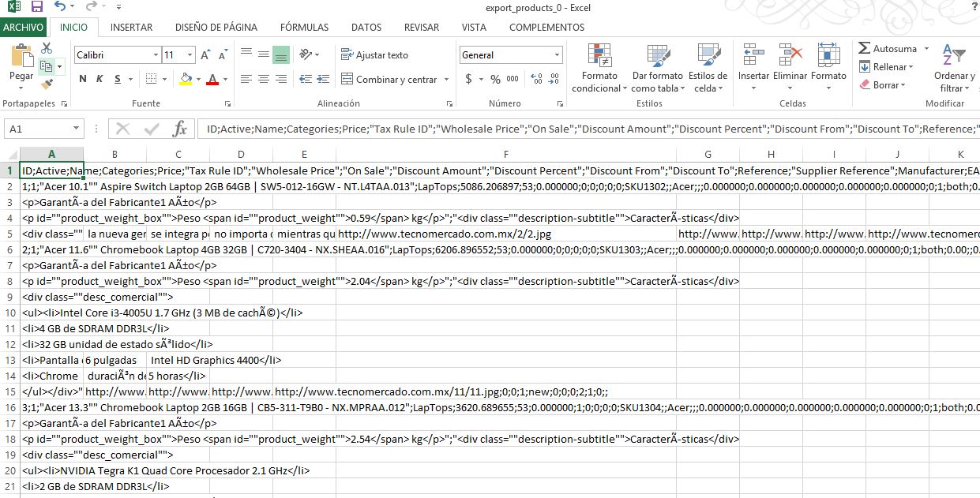Decrease indent

pos(304,79)
